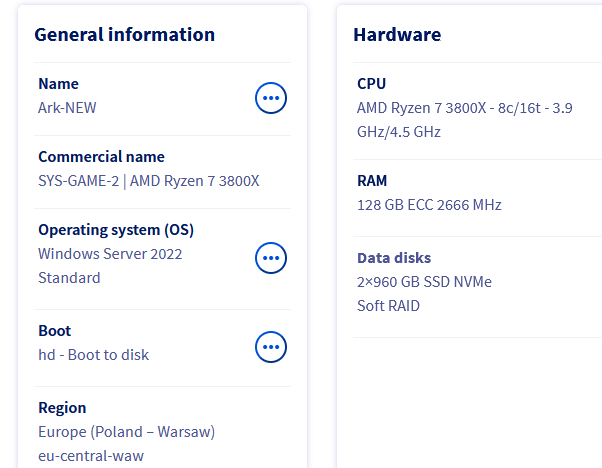Open the actions menu for server Name
This screenshot has height=468, width=602.
tap(271, 97)
